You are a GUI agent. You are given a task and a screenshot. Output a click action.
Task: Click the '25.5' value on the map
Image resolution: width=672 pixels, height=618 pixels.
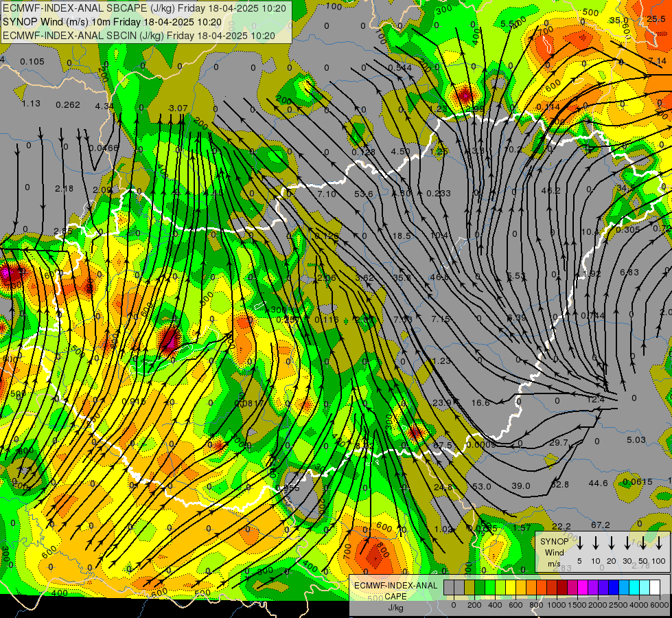(656, 19)
